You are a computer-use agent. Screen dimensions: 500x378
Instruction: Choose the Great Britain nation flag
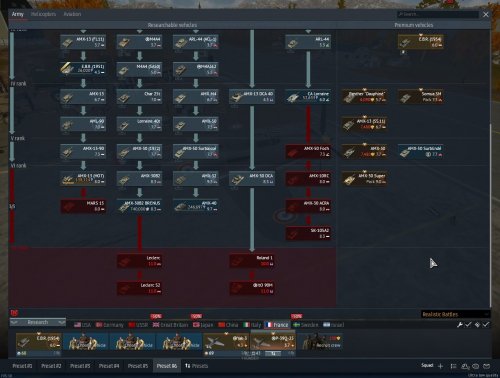coord(170,325)
